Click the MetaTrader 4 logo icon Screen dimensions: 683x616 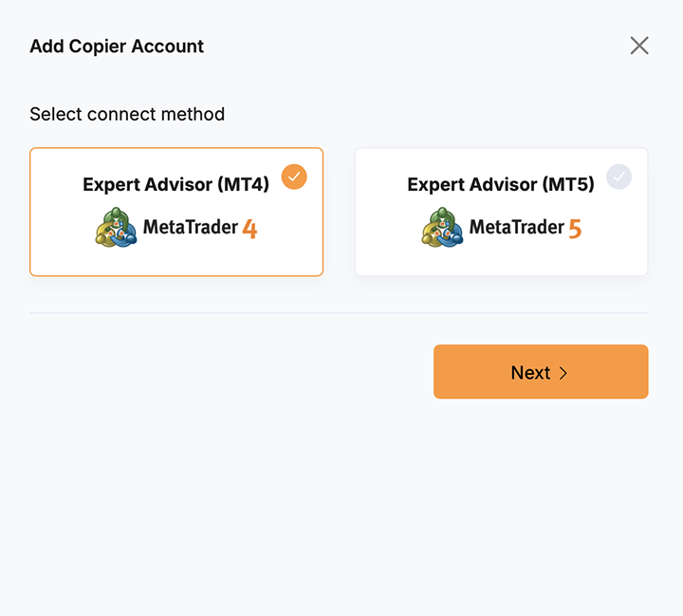point(116,228)
